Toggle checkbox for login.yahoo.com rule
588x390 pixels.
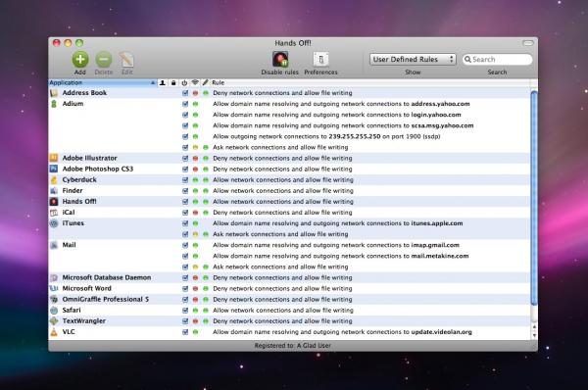point(185,115)
